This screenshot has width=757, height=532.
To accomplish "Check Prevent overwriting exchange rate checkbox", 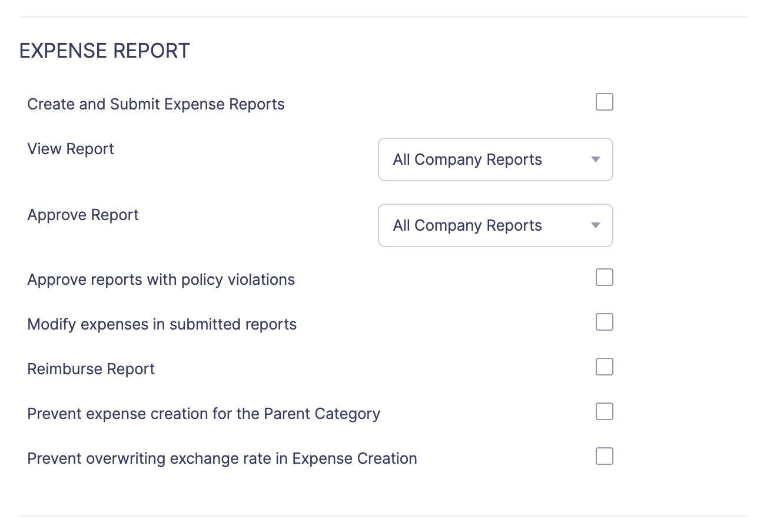I will (x=605, y=456).
